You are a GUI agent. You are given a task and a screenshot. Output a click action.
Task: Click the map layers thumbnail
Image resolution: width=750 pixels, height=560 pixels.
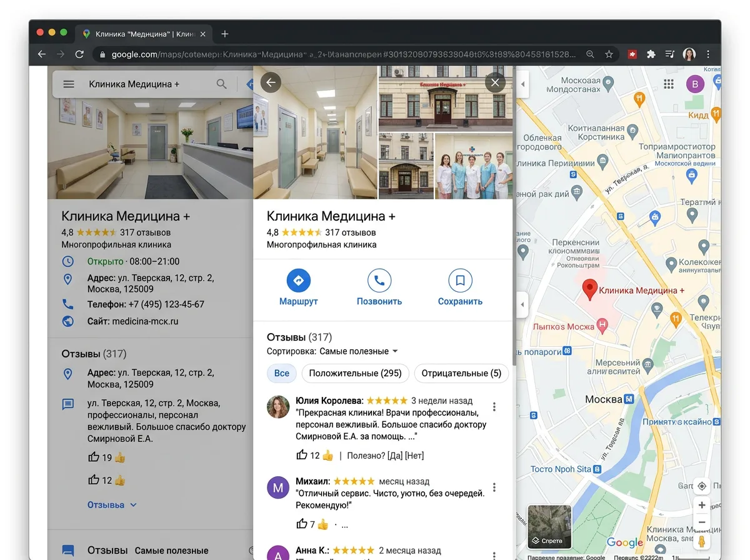(x=549, y=526)
